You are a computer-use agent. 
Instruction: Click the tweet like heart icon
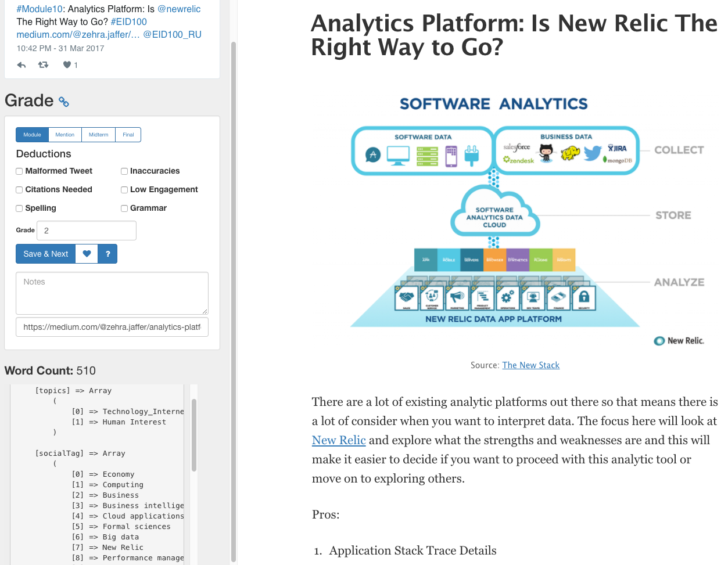[x=67, y=65]
